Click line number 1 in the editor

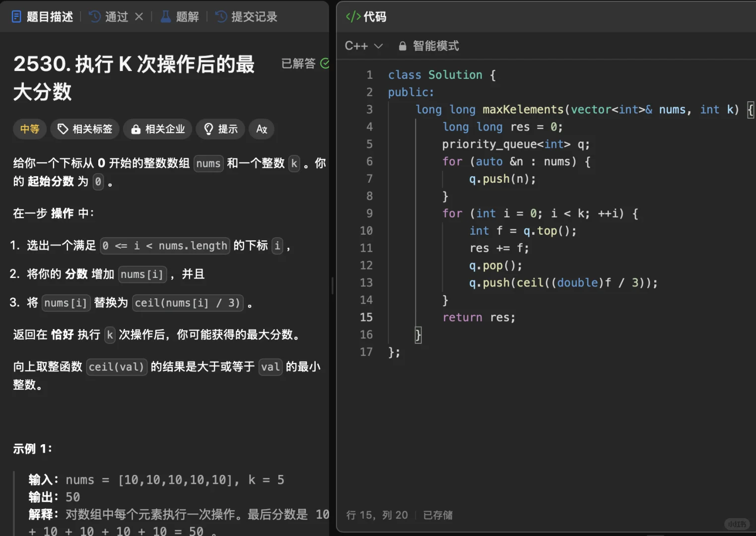coord(369,75)
